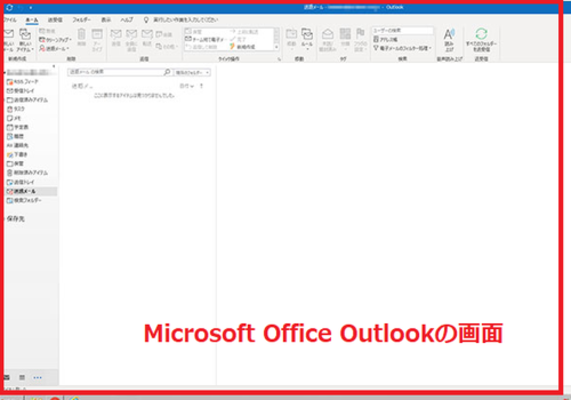
Task: Open the Filter Email dropdown
Action: pyautogui.click(x=402, y=48)
